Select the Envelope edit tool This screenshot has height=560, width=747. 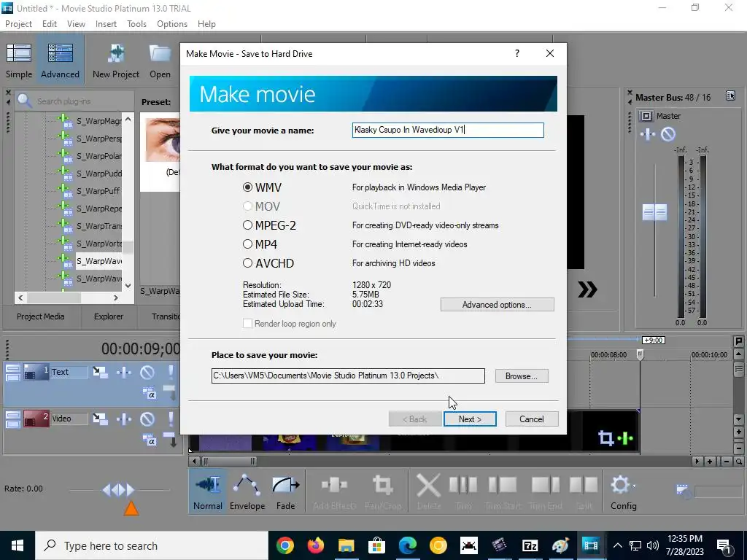click(247, 492)
